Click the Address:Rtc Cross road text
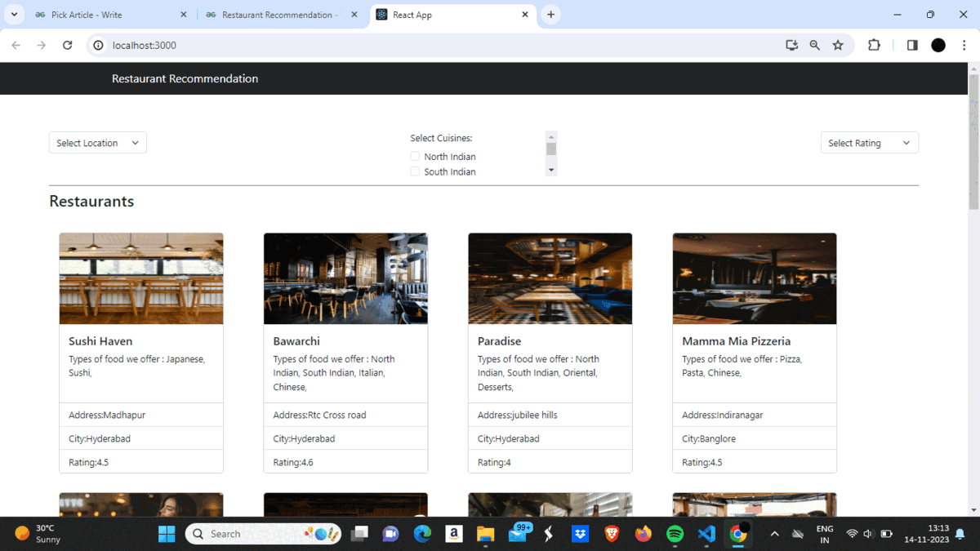This screenshot has width=980, height=551. pyautogui.click(x=319, y=415)
